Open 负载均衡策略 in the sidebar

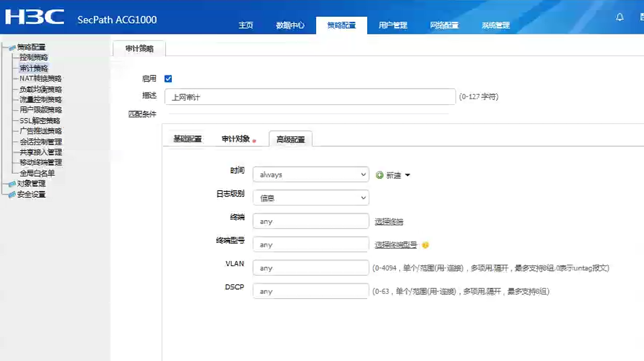[x=40, y=89]
